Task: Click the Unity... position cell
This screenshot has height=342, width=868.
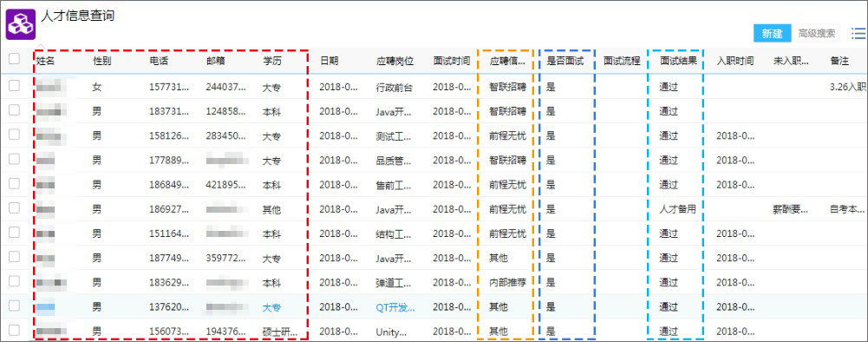Action: 391,332
